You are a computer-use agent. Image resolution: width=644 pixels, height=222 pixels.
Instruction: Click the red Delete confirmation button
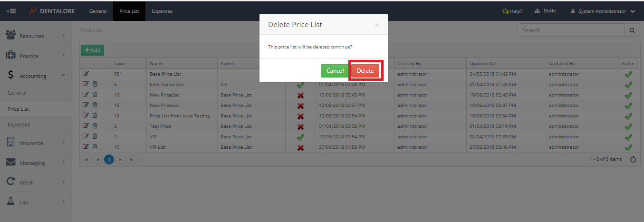tap(365, 71)
